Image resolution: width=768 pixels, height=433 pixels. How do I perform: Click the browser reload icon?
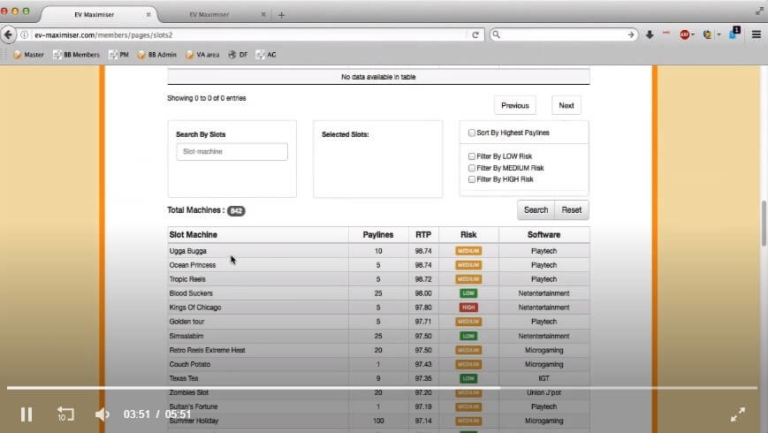click(x=477, y=34)
